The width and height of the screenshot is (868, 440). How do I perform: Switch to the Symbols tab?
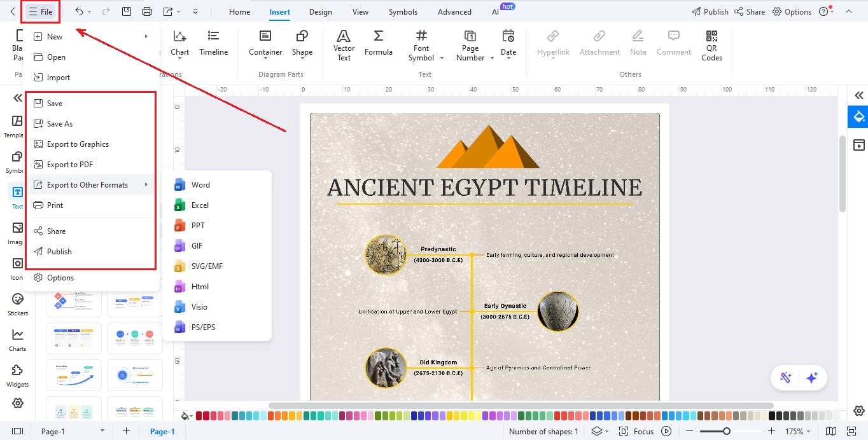coord(403,11)
